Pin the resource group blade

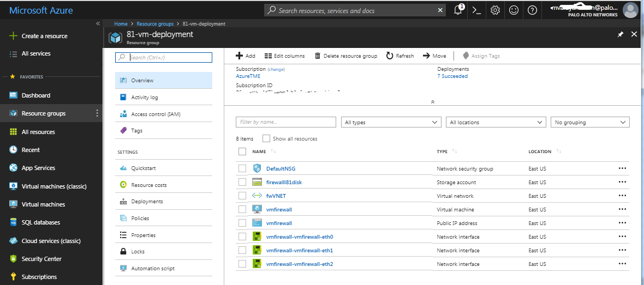[620, 34]
